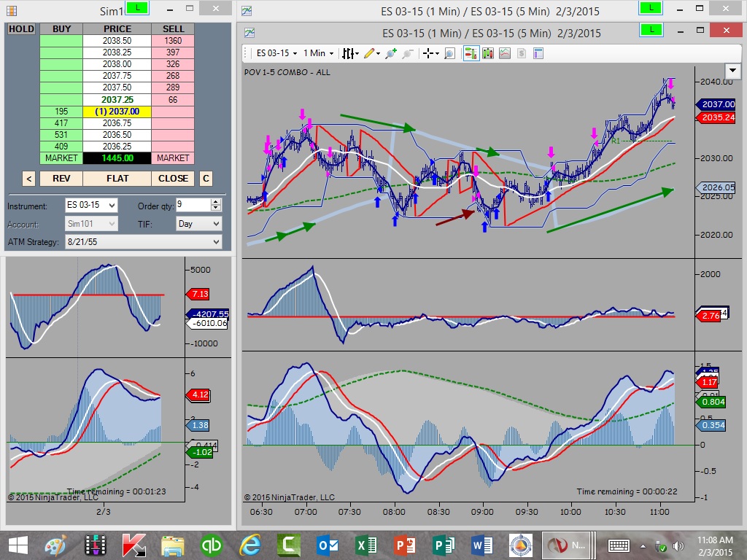
Task: Open File Explorer from the taskbar
Action: pos(172,545)
